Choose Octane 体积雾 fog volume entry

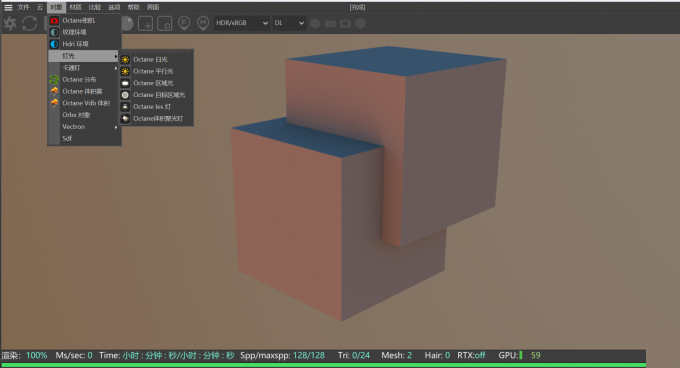click(84, 91)
